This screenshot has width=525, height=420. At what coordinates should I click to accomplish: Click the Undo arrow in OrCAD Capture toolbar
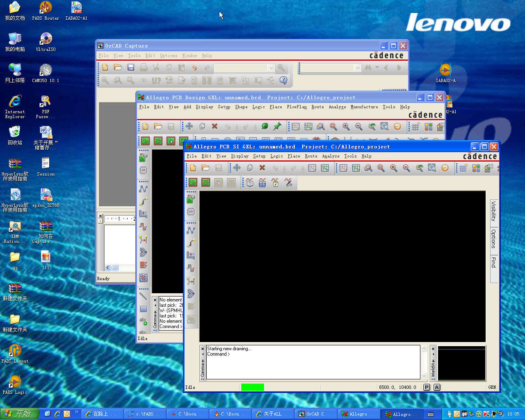click(x=194, y=67)
